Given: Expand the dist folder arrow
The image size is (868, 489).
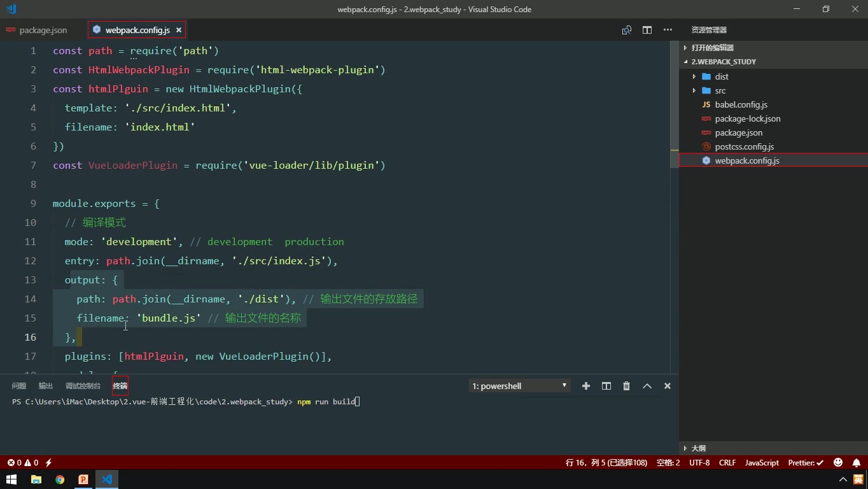Looking at the screenshot, I should point(694,76).
